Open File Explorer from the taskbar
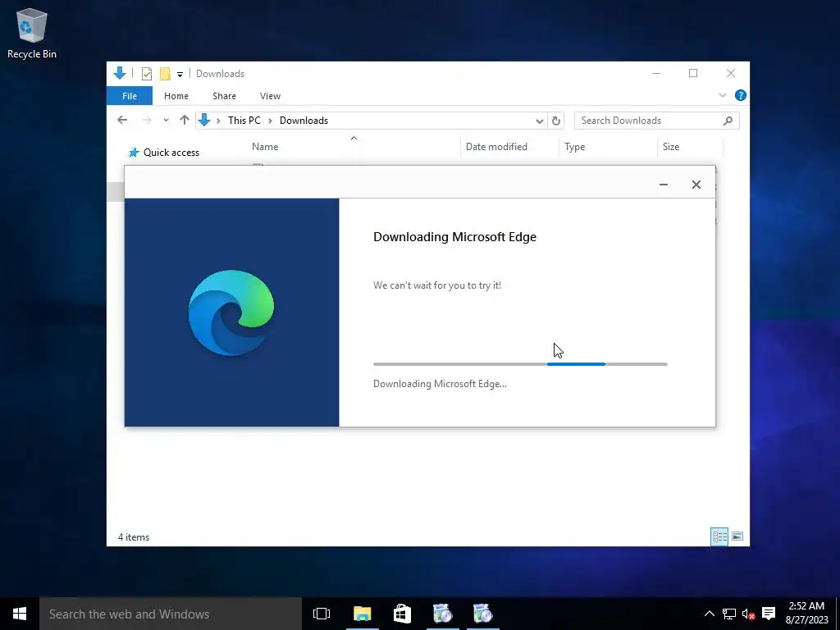This screenshot has height=630, width=840. point(362,614)
